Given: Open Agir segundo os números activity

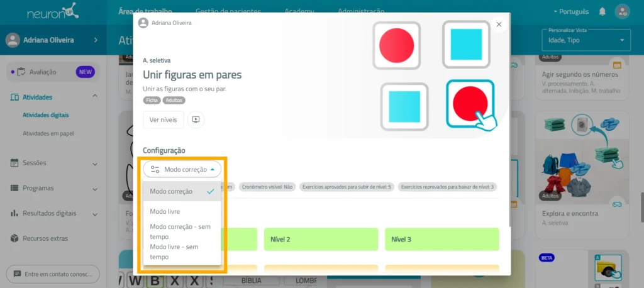Looking at the screenshot, I should 580,75.
